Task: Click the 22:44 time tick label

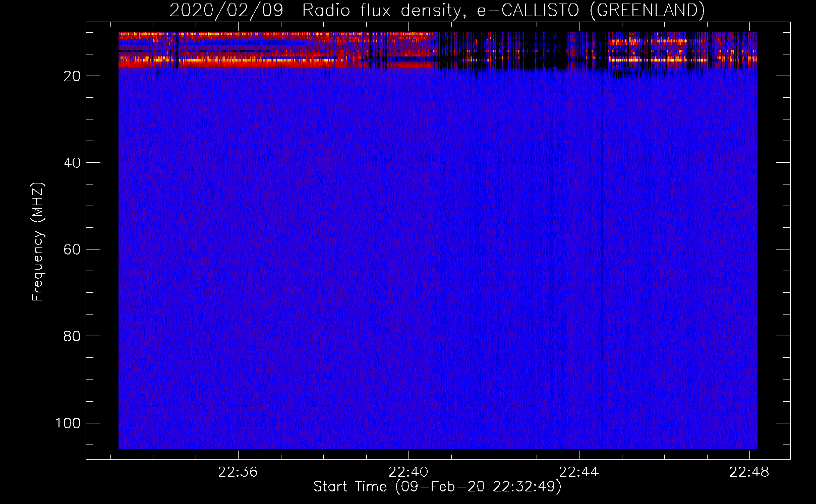Action: pyautogui.click(x=578, y=472)
